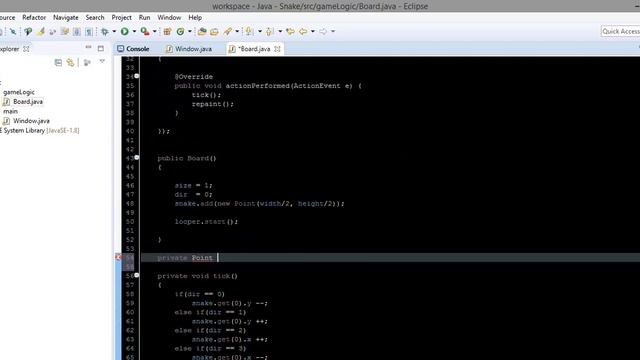
Task: Click the Next Annotation arrow icon
Action: pos(249,31)
